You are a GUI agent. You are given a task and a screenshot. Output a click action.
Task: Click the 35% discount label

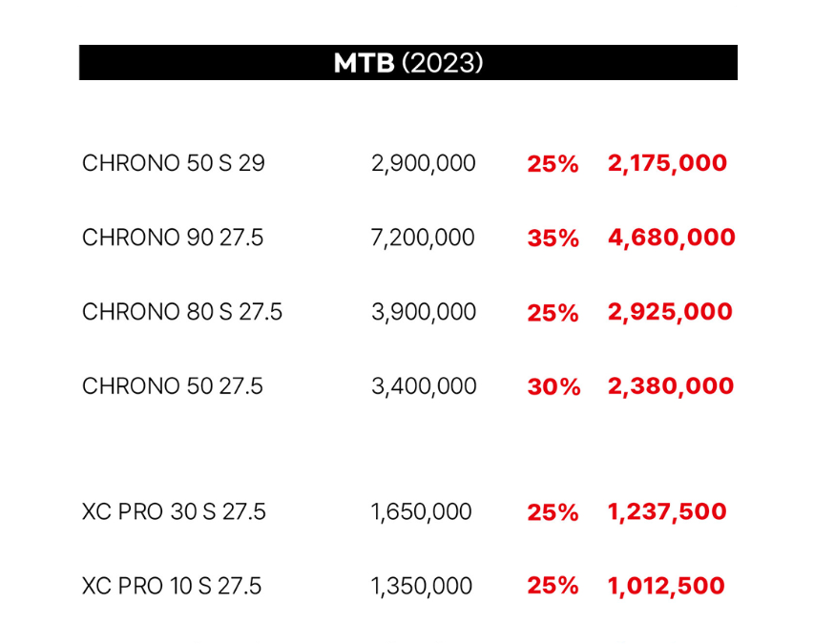click(x=553, y=239)
